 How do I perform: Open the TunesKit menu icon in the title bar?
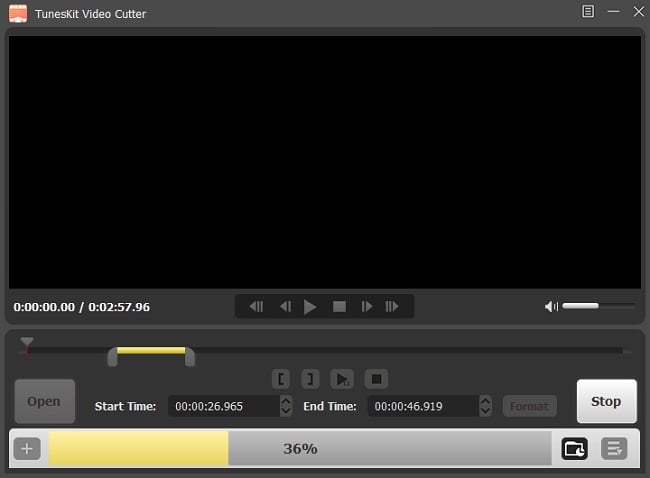[x=588, y=12]
